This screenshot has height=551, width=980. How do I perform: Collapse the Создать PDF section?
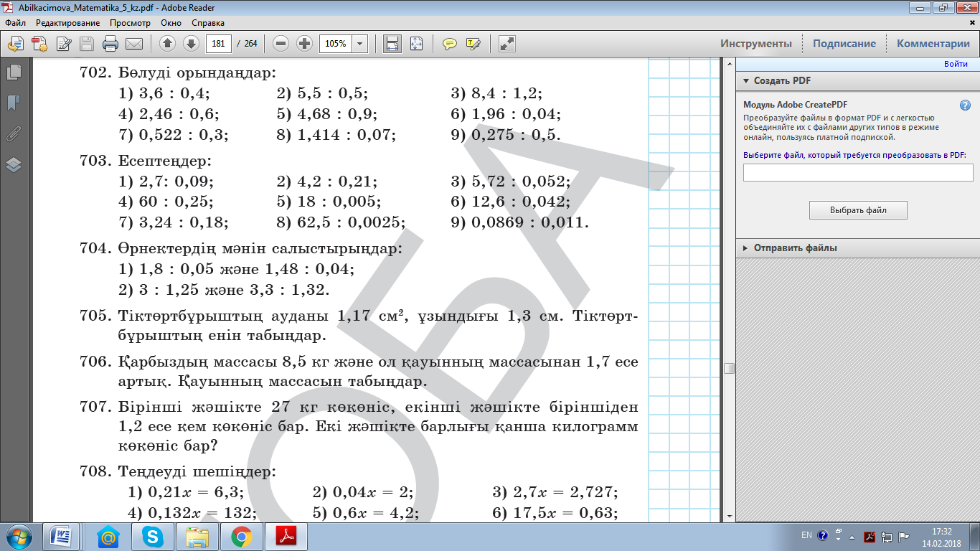click(745, 81)
